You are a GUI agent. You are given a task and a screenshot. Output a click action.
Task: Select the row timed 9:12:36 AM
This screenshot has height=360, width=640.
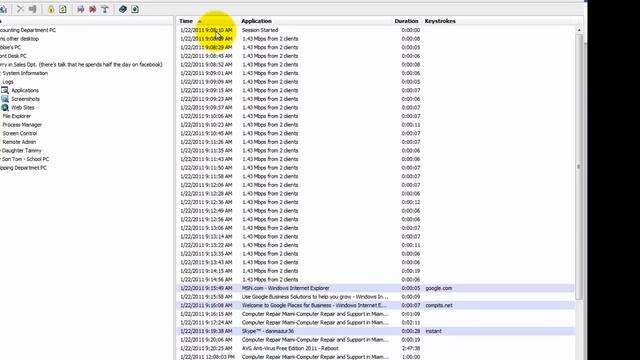click(x=376, y=202)
